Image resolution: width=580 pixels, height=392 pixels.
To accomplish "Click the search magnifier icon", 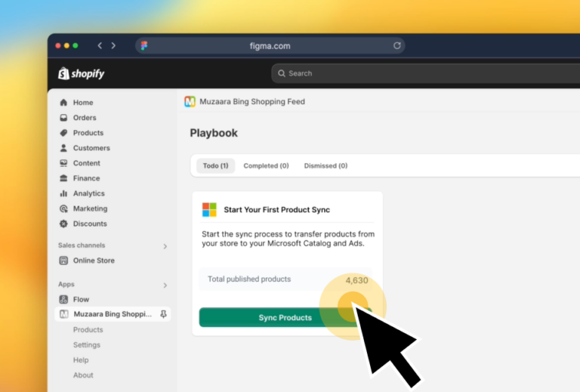I will [x=282, y=73].
